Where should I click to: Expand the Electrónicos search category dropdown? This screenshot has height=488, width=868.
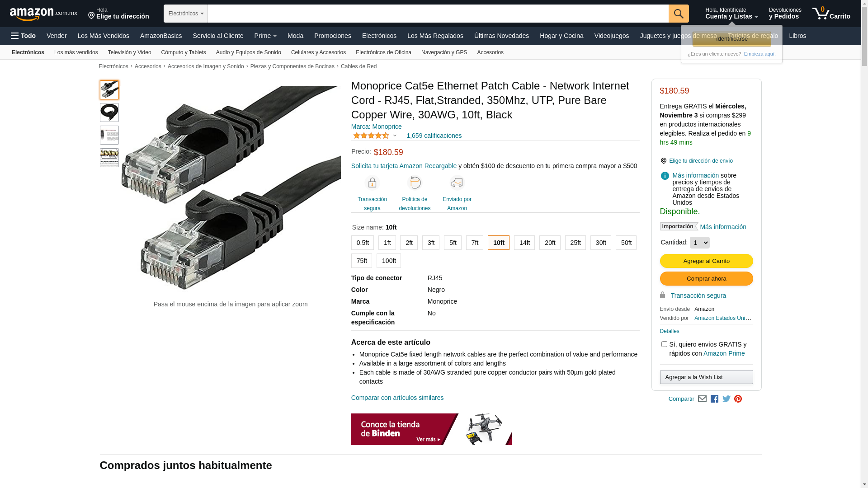[186, 14]
